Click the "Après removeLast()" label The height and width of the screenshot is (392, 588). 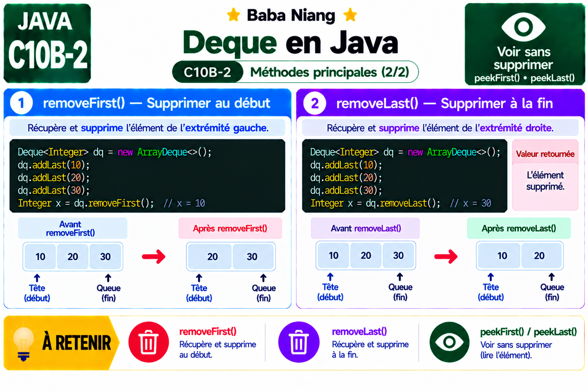(519, 229)
